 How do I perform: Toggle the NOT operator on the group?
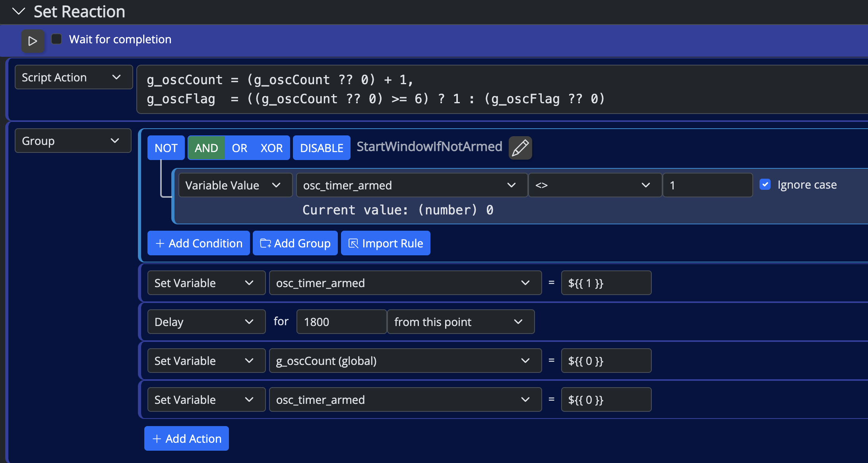click(166, 148)
